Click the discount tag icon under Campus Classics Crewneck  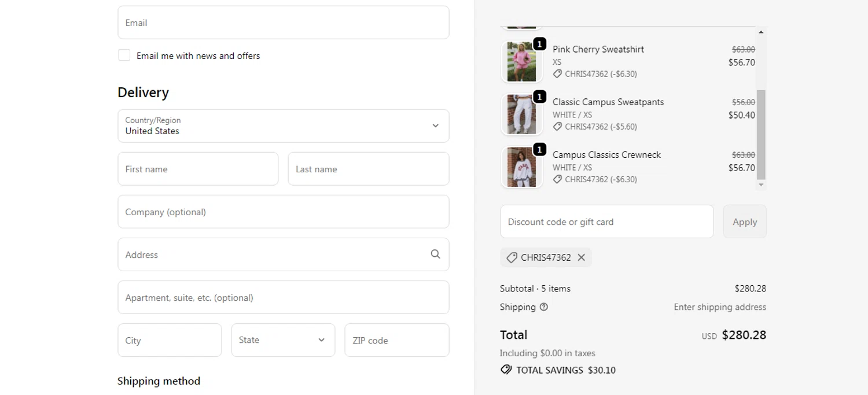point(557,179)
